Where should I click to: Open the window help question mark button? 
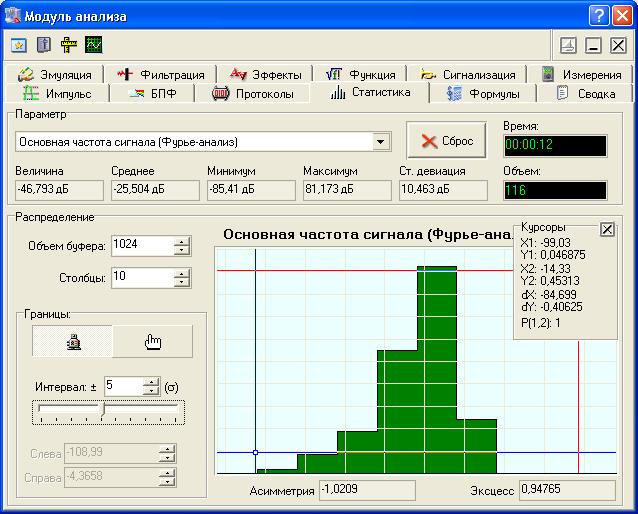click(x=598, y=14)
